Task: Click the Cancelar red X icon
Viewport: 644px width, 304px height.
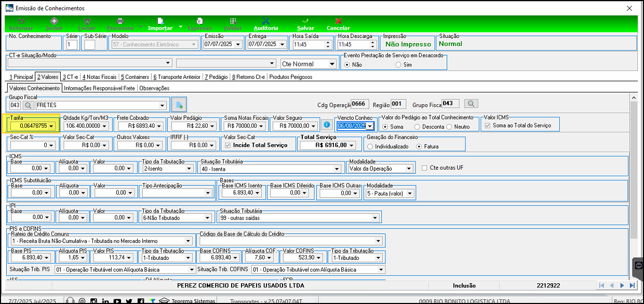Action: pos(338,21)
